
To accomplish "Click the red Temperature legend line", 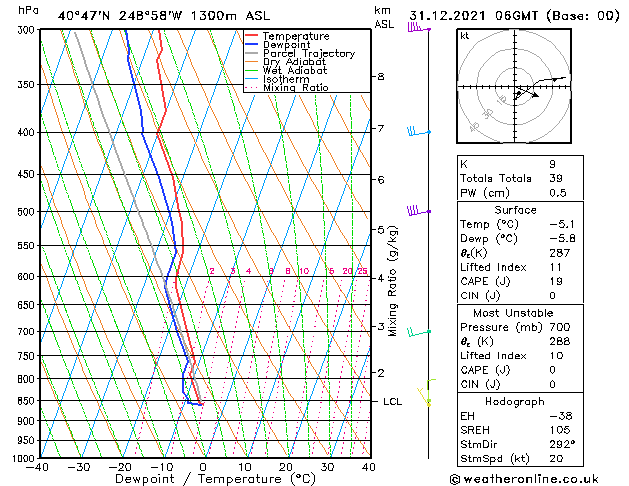I will [x=251, y=36].
